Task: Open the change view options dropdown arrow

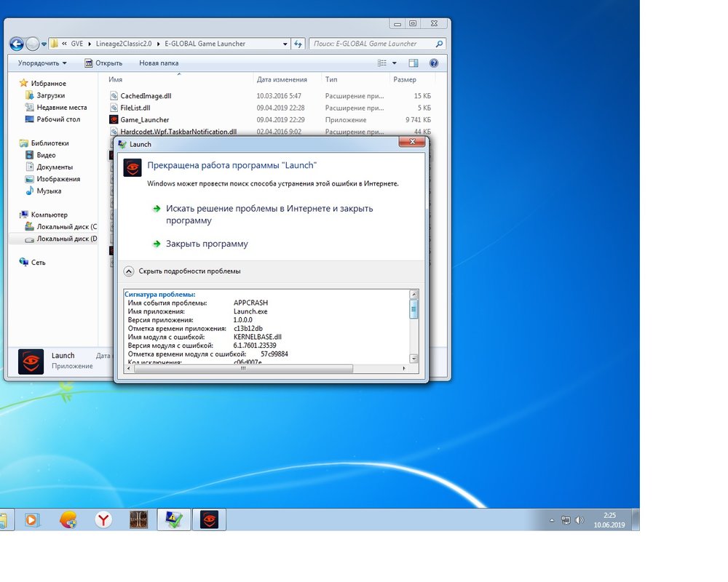Action: pyautogui.click(x=395, y=63)
